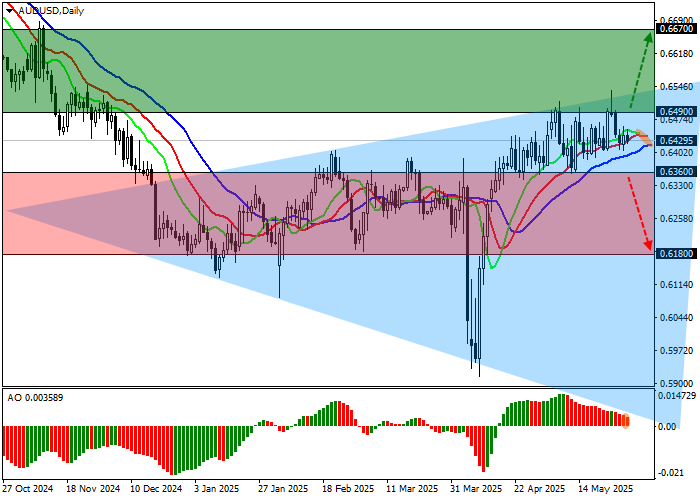Click the 27 Oct 2024 date label

click(x=27, y=490)
